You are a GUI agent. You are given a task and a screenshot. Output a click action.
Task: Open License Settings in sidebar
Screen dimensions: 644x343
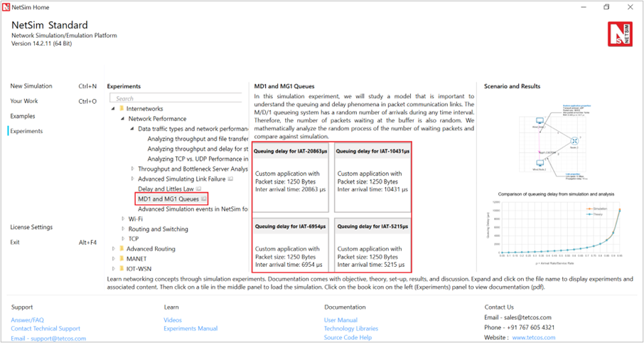pos(31,227)
